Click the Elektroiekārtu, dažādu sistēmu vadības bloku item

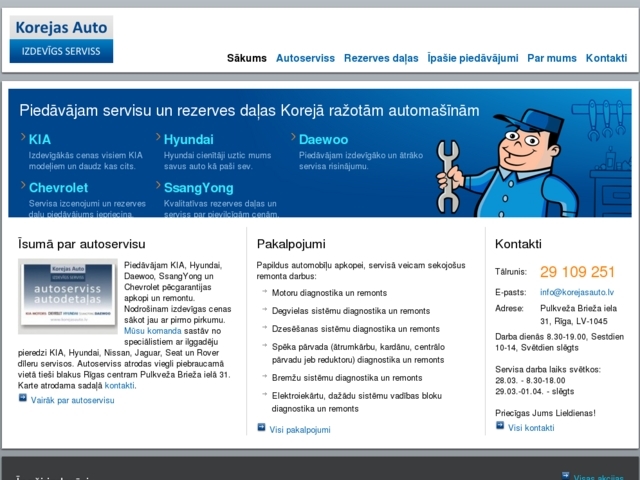point(357,402)
